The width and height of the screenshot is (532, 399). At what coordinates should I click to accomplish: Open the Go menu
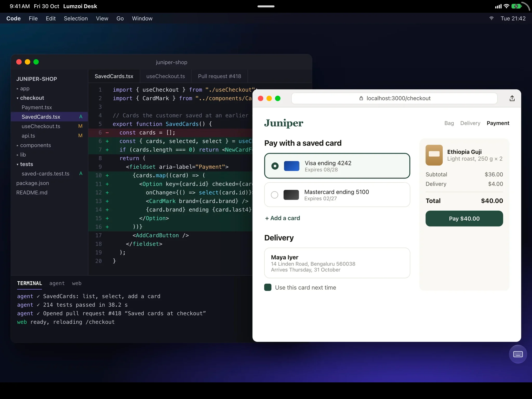click(120, 18)
